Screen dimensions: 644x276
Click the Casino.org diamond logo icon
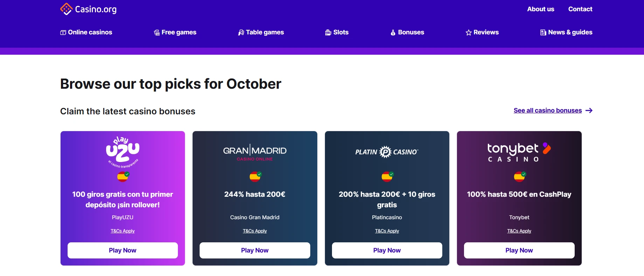coord(66,9)
